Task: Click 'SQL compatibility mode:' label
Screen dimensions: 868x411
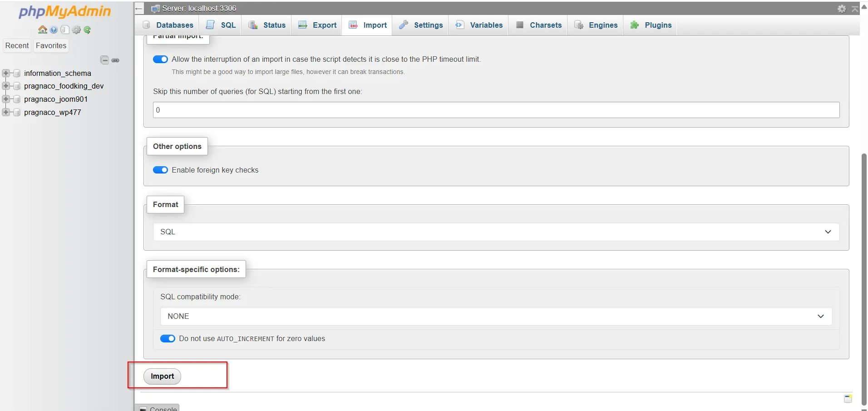Action: [x=200, y=297]
